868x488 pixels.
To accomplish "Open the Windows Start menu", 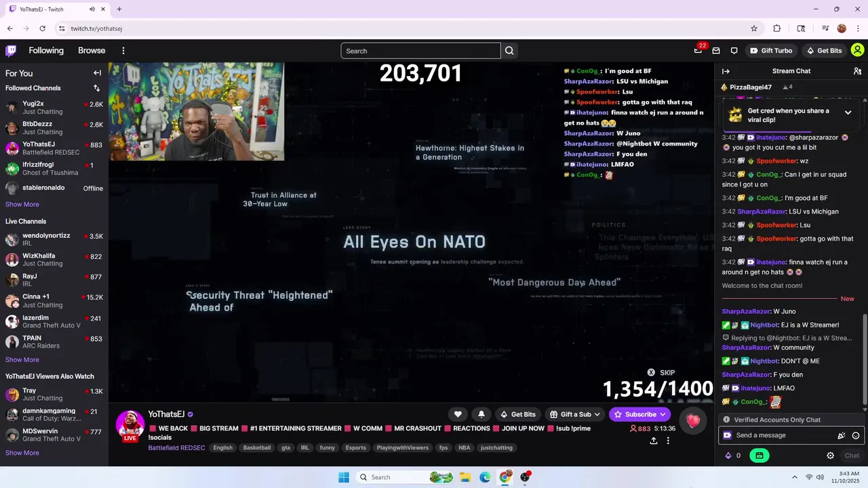I will click(344, 477).
